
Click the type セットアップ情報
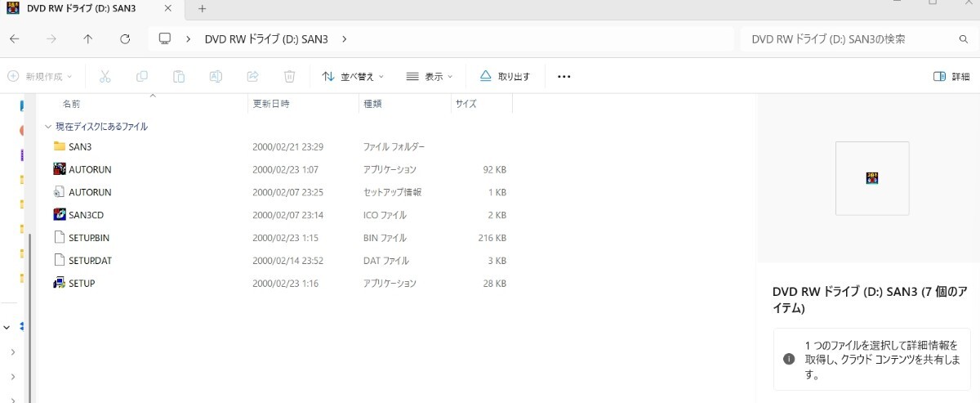click(392, 192)
